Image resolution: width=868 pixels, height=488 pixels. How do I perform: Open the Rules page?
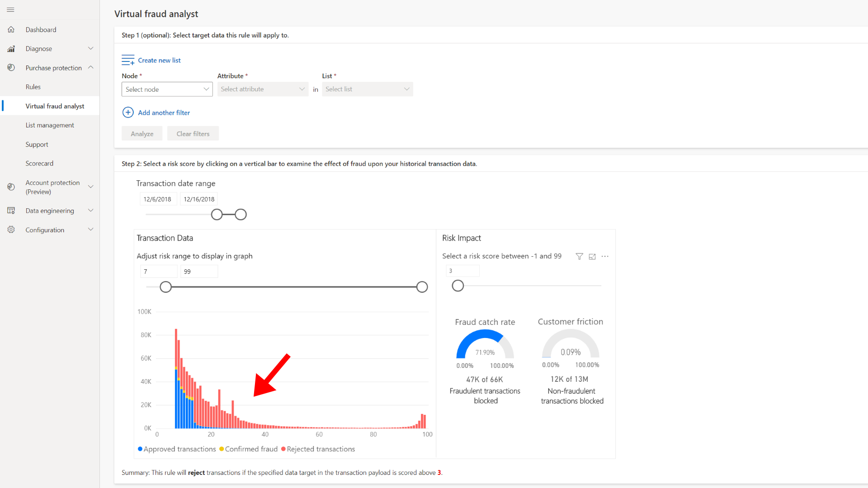[x=33, y=87]
